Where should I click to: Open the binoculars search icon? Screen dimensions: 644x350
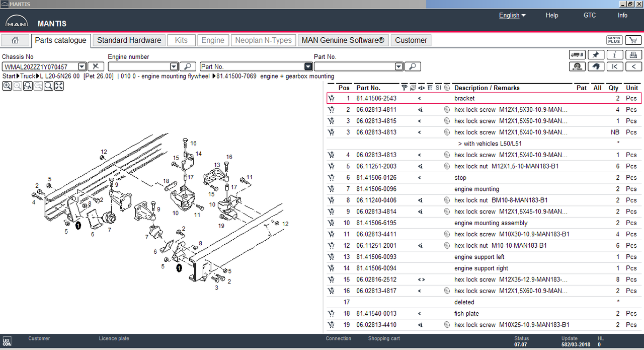pos(596,66)
